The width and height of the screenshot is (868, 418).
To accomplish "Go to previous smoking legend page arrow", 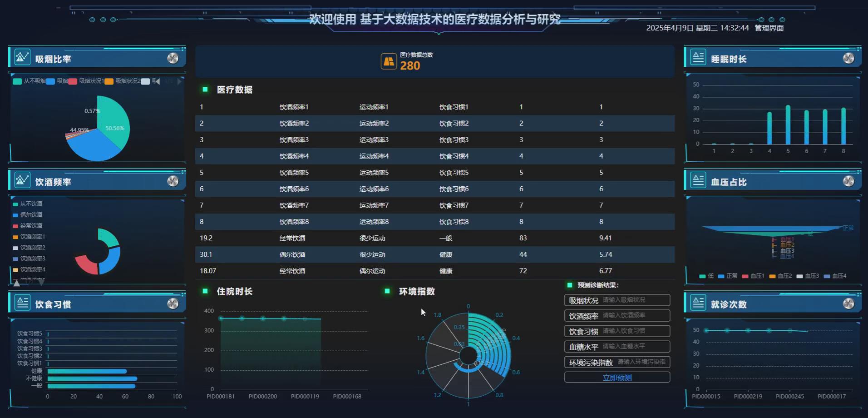I will pos(158,81).
